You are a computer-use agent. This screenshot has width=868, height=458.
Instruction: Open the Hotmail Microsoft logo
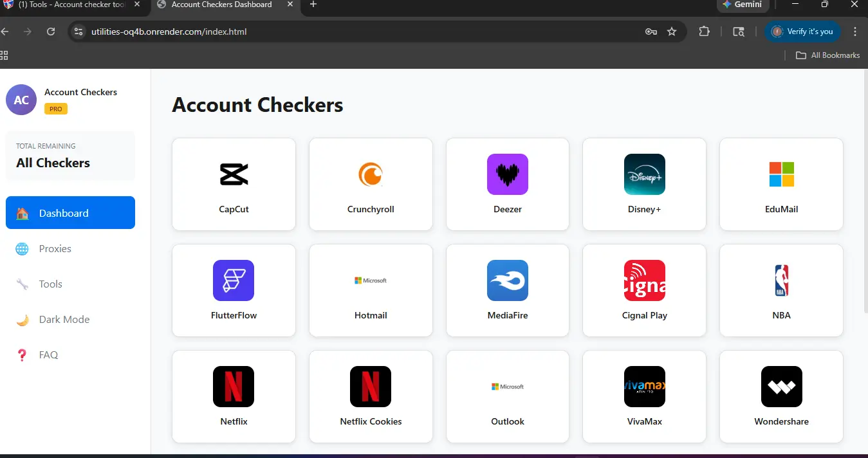tap(371, 280)
